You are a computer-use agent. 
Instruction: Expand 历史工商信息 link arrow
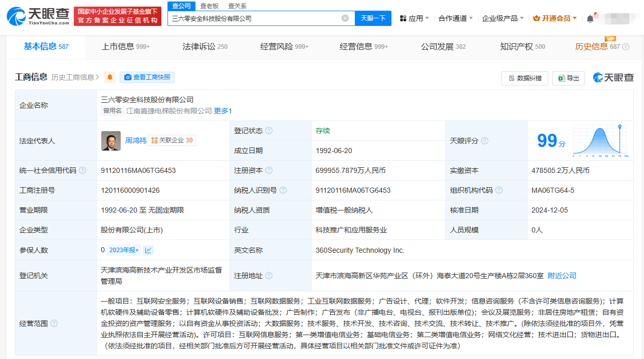(x=97, y=77)
